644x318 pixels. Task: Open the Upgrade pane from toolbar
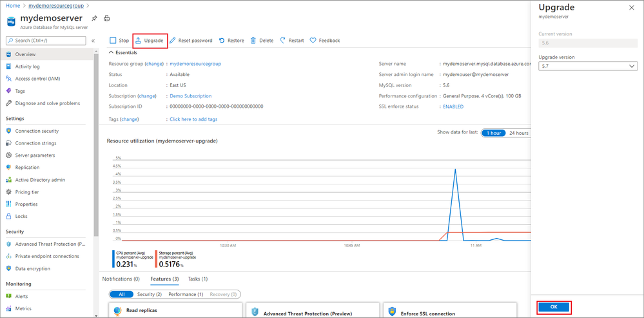150,40
